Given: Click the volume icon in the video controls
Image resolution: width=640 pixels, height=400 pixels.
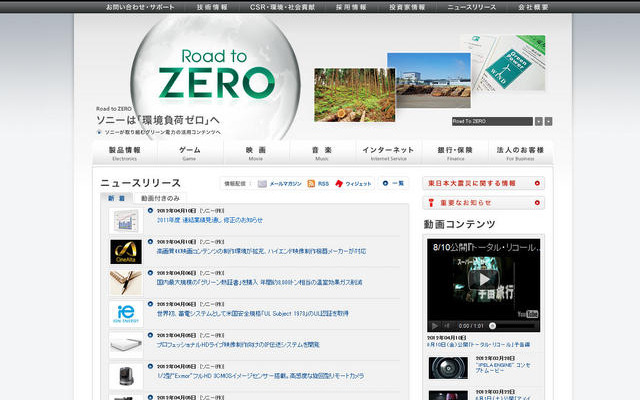Looking at the screenshot, I should pos(447,326).
